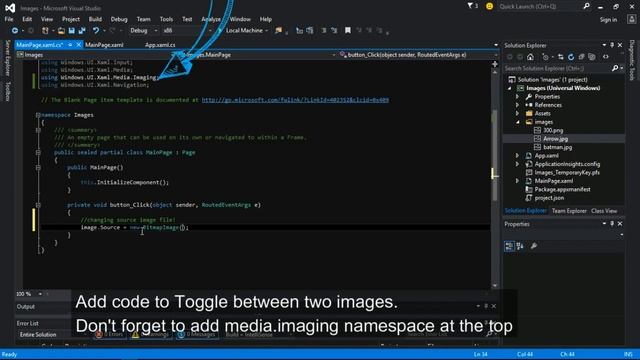Open the Tools menu
640x360 pixels.
166,19
